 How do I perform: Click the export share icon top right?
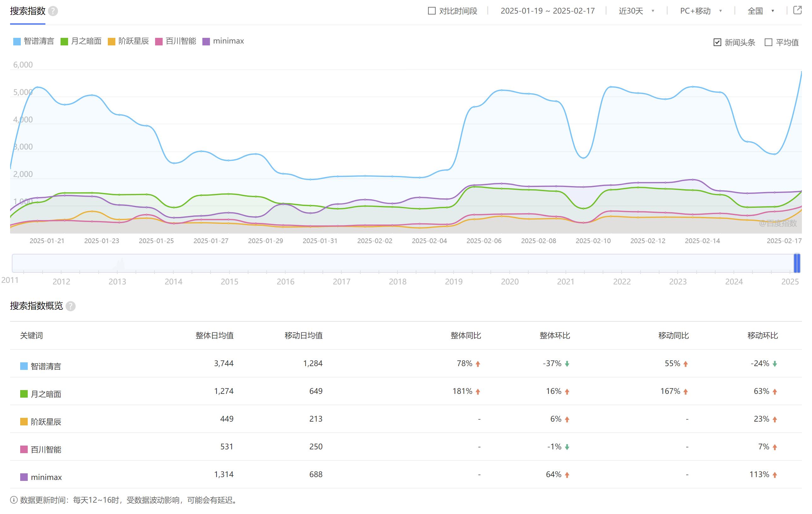coord(797,10)
